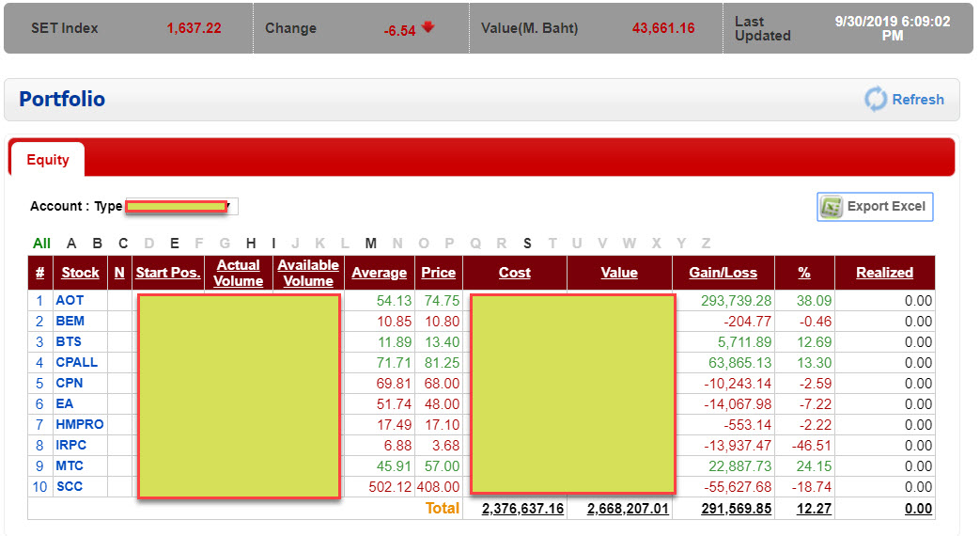Viewport: 980px width, 536px height.
Task: Click AOT gain value 293,739.28
Action: (x=737, y=301)
